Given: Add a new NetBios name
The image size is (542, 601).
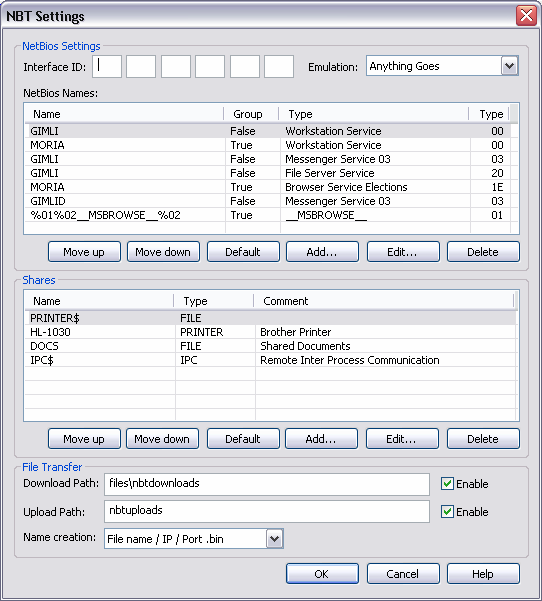Looking at the screenshot, I should 322,252.
